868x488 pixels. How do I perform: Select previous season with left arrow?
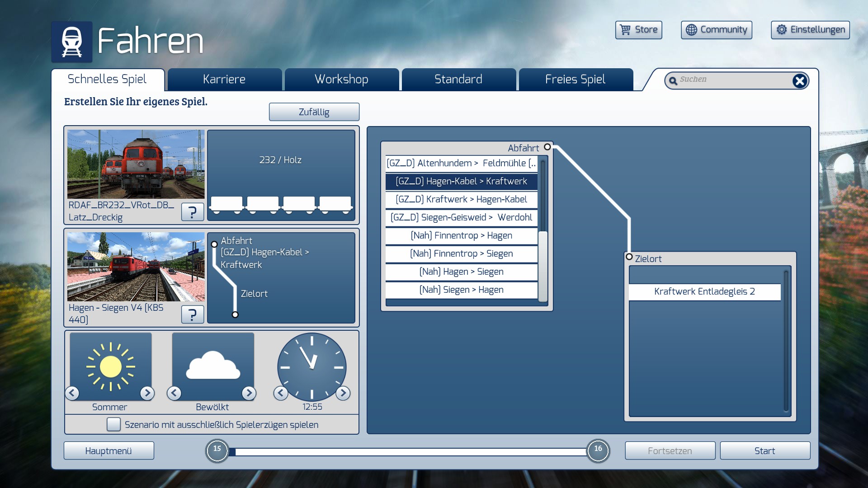(72, 393)
